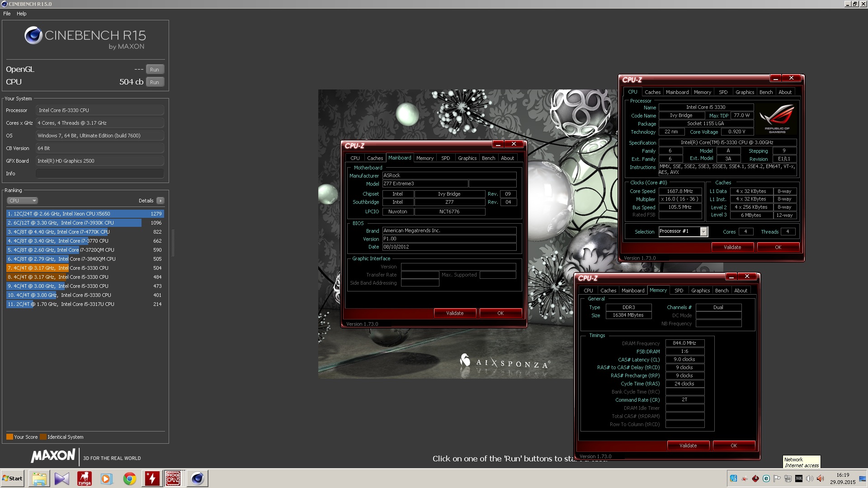Open Windows Media Player from taskbar
868x488 pixels.
point(106,479)
